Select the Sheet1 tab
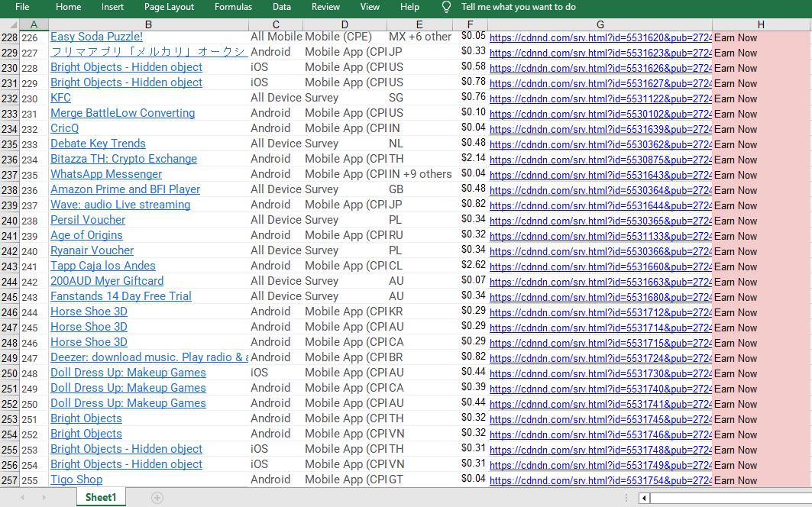 point(101,497)
